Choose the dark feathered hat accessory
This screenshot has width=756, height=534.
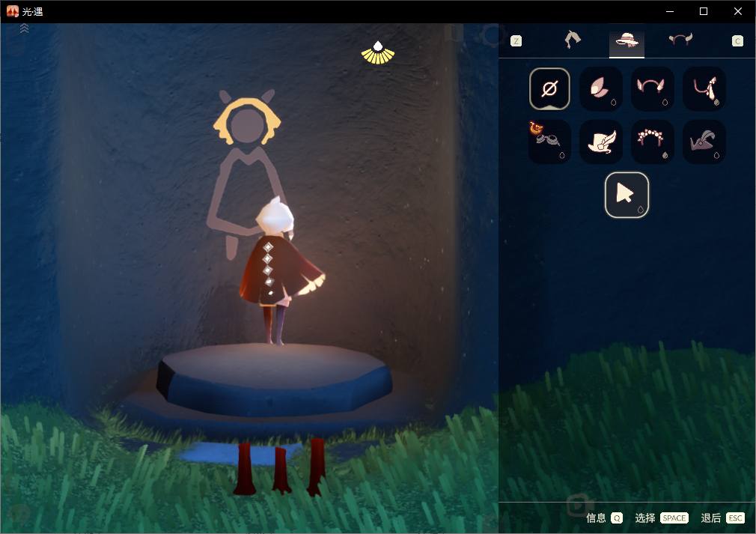coord(704,142)
